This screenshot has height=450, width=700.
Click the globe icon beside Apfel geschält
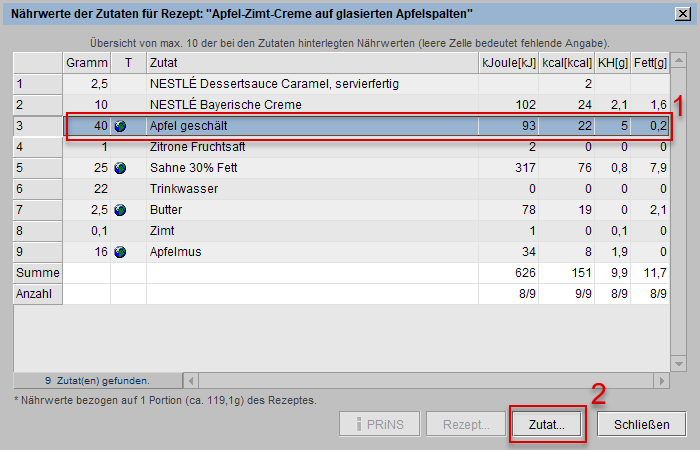pyautogui.click(x=120, y=126)
